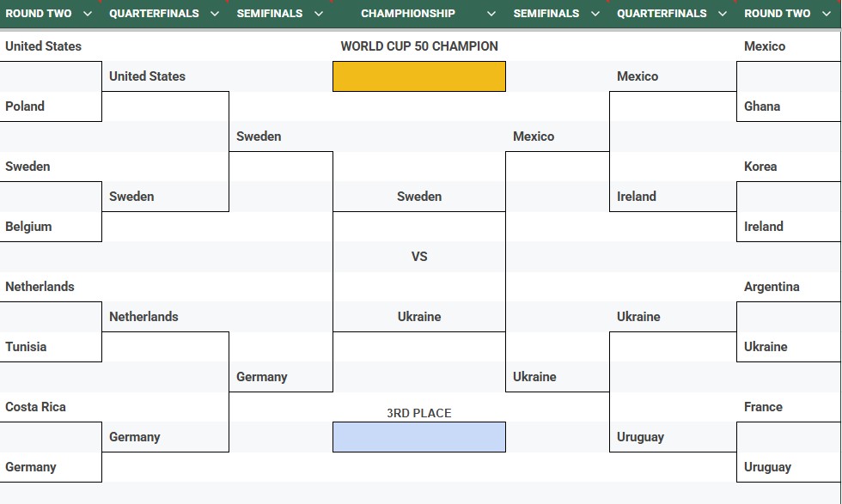842x504 pixels.
Task: Select France in the Round Two column
Action: tap(763, 407)
